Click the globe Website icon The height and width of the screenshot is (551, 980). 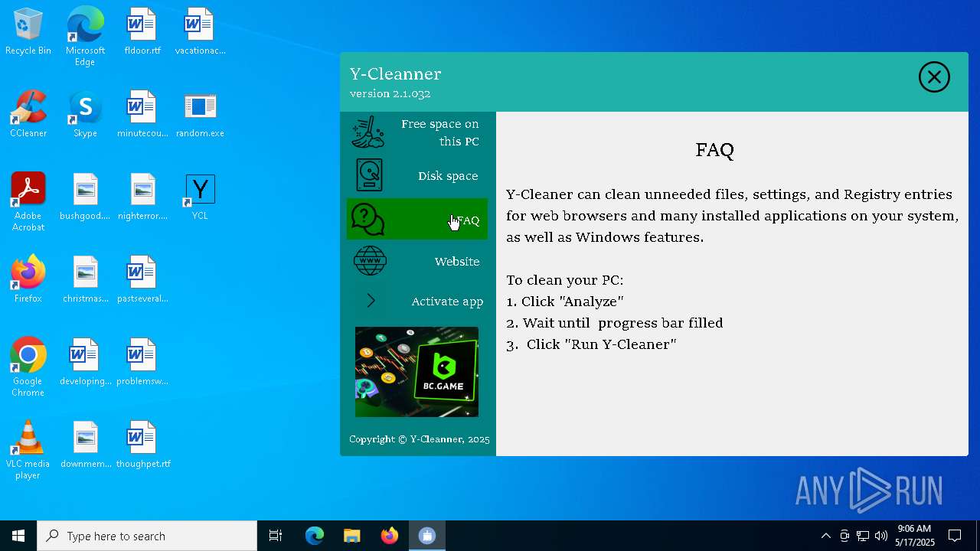click(x=370, y=261)
